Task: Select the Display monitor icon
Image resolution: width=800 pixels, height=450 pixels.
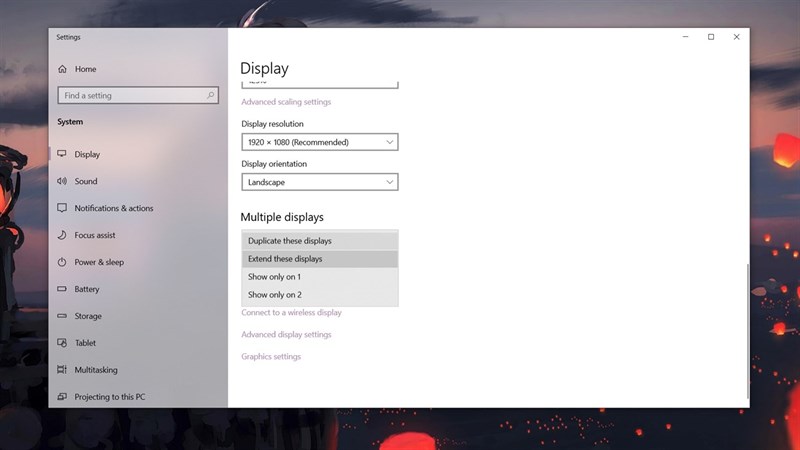Action: pyautogui.click(x=62, y=154)
